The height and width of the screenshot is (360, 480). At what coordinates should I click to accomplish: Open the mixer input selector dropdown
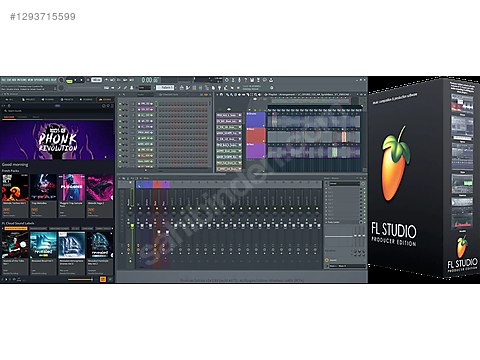(344, 184)
